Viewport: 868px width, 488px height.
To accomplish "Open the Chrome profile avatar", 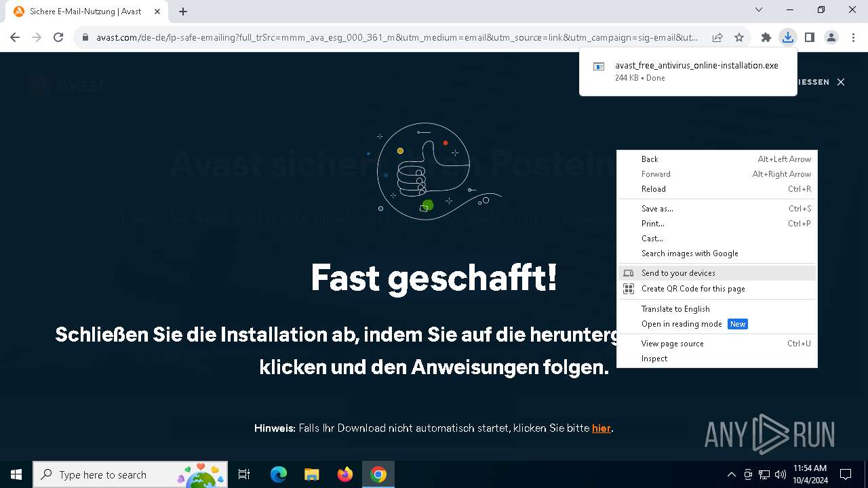I will [831, 38].
